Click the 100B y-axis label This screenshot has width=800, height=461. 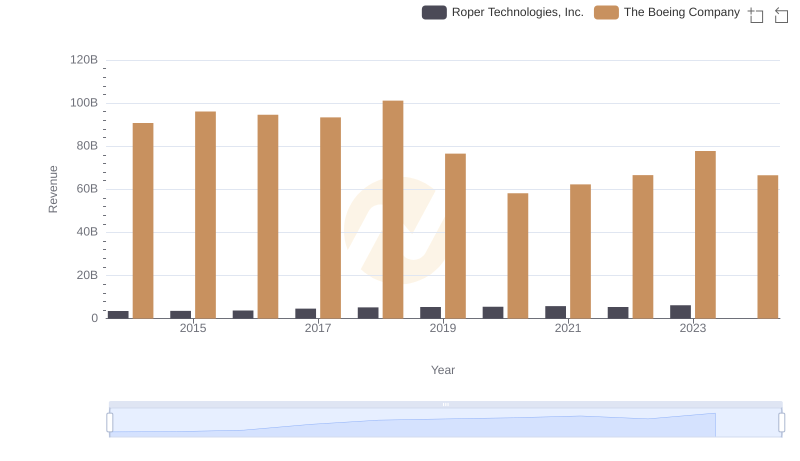[x=84, y=103]
